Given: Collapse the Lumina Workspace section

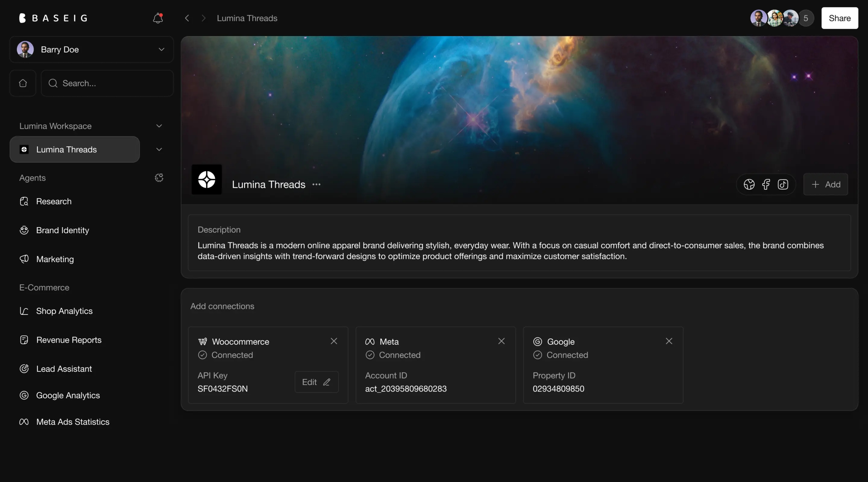Looking at the screenshot, I should 159,126.
